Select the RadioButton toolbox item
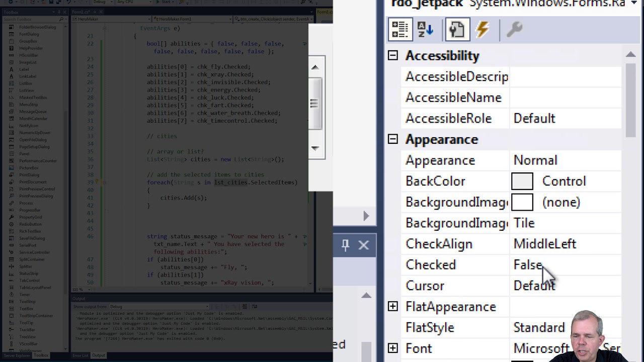 pyautogui.click(x=30, y=224)
